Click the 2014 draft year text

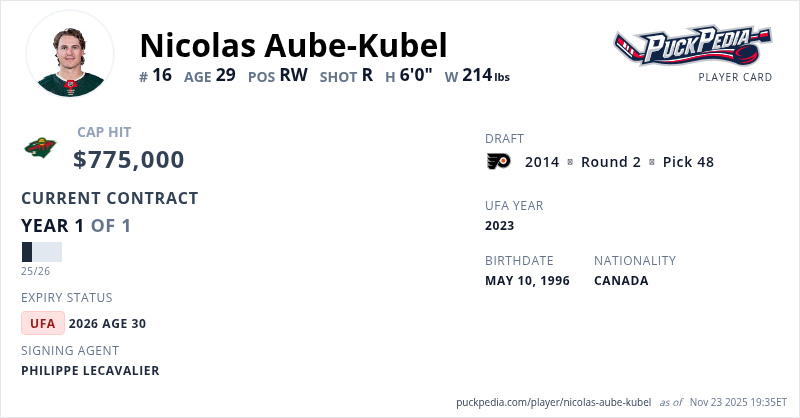[542, 162]
